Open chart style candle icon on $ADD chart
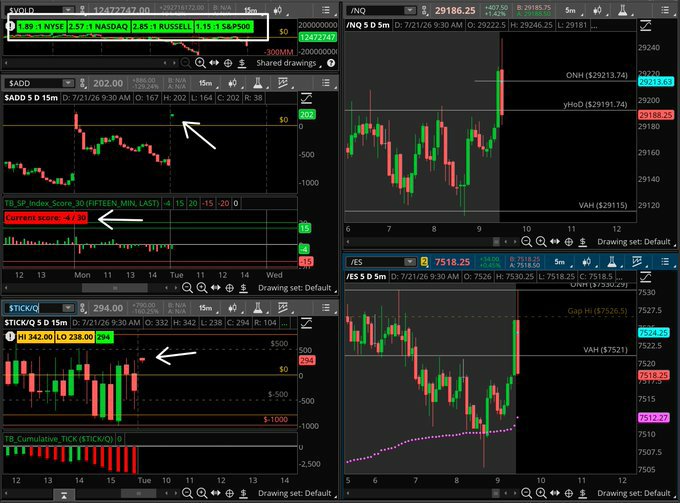This screenshot has width=680, height=503. 232,83
